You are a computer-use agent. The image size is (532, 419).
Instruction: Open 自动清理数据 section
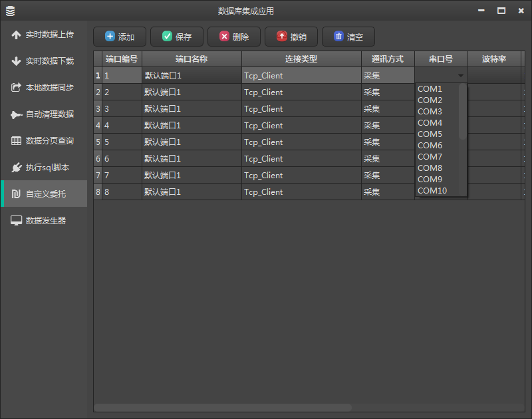pyautogui.click(x=44, y=114)
